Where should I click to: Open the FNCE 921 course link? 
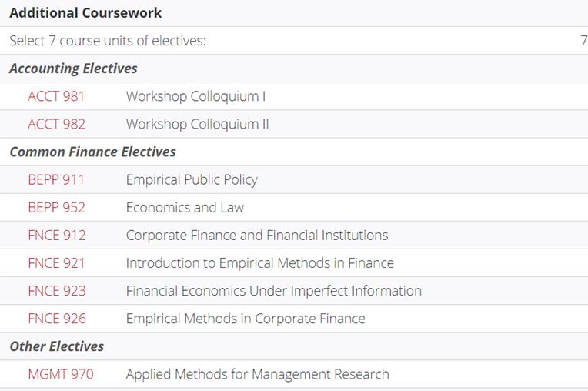57,262
